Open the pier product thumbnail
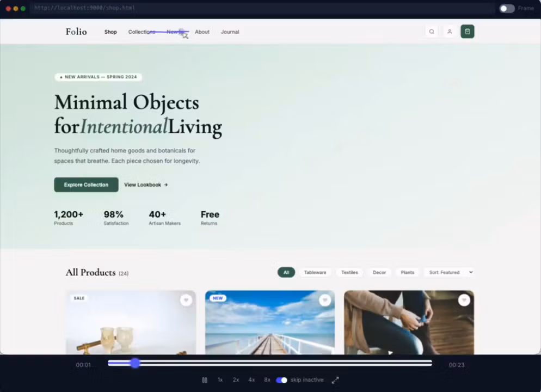Screen dimensions: 541x392 click(x=270, y=322)
